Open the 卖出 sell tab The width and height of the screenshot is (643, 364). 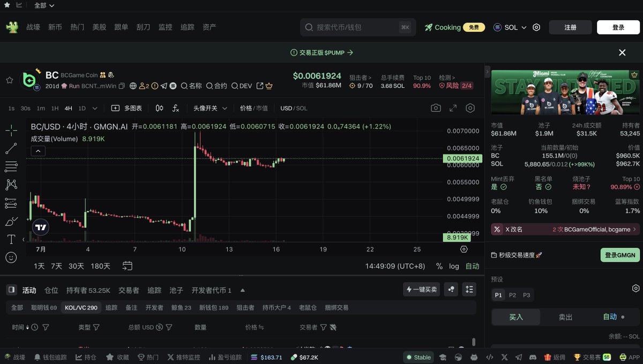(566, 317)
